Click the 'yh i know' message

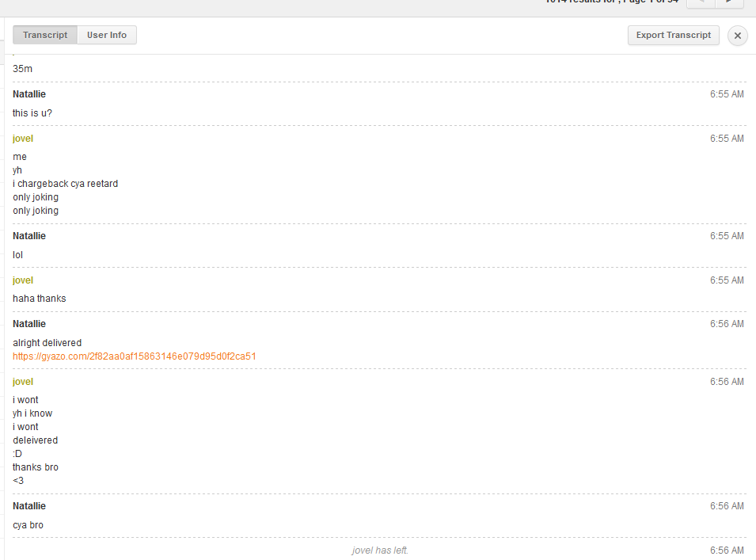point(32,413)
